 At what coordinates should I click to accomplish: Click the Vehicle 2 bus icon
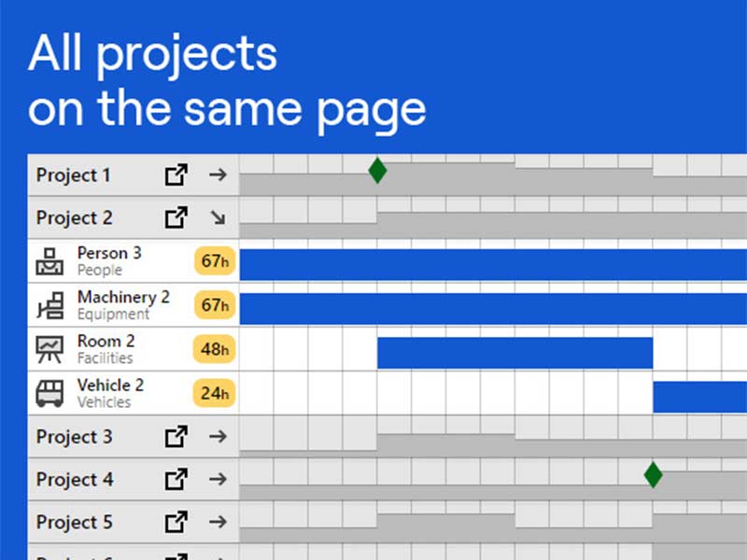(x=49, y=393)
